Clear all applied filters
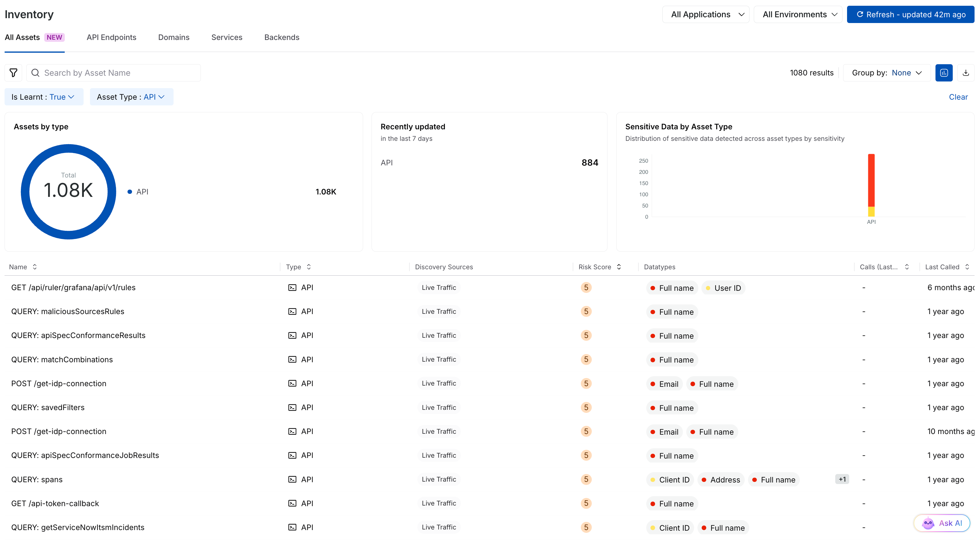Image resolution: width=980 pixels, height=544 pixels. [958, 97]
